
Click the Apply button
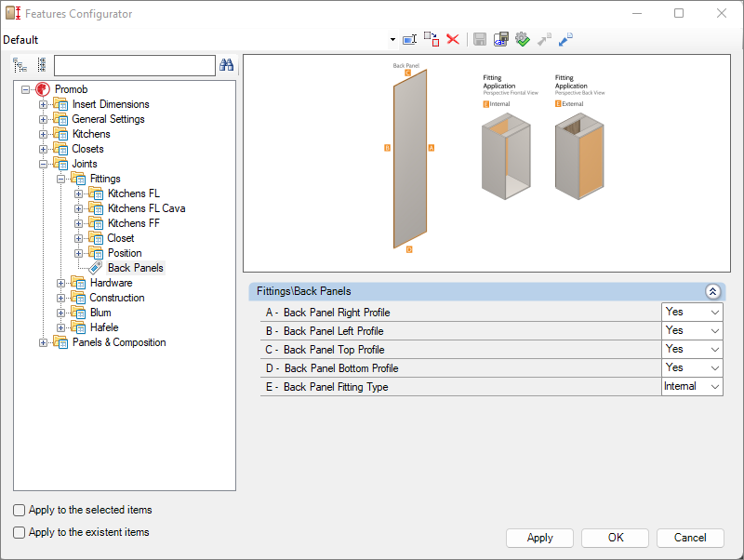[x=539, y=538]
